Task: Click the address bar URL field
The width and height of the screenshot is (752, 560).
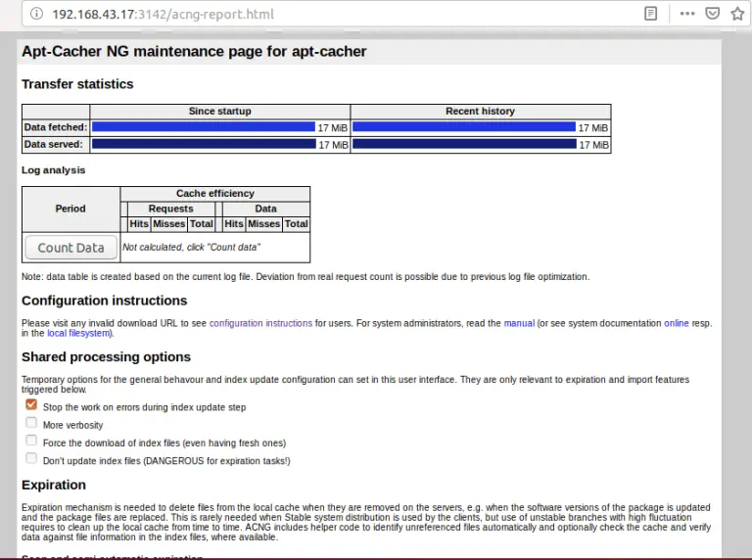Action: pos(336,14)
